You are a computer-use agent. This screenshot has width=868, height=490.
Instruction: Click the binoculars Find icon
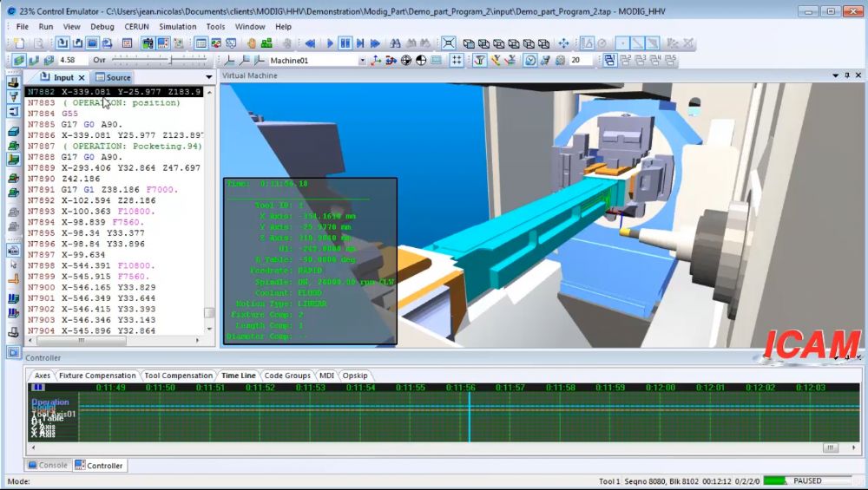coord(395,43)
